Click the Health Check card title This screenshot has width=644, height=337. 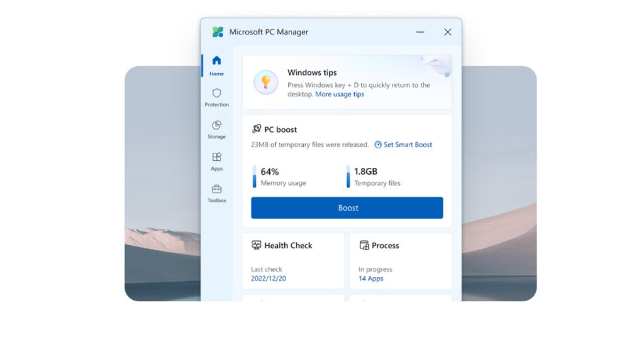tap(288, 245)
